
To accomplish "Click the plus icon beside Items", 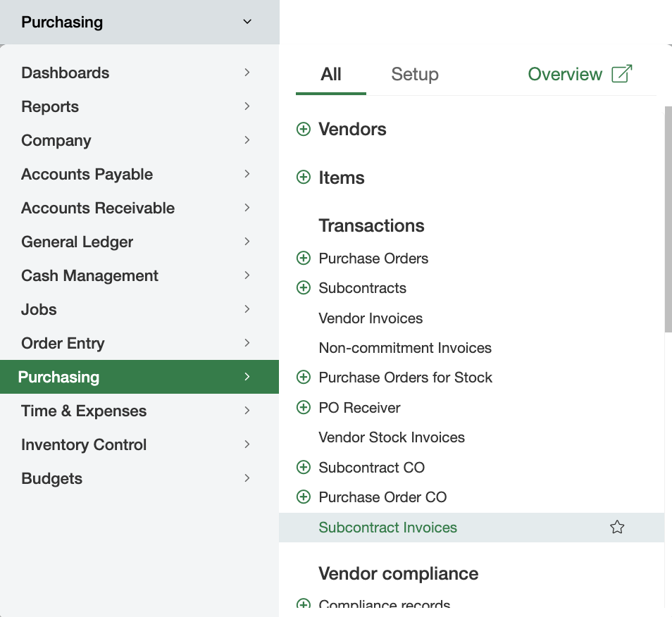I will (304, 177).
